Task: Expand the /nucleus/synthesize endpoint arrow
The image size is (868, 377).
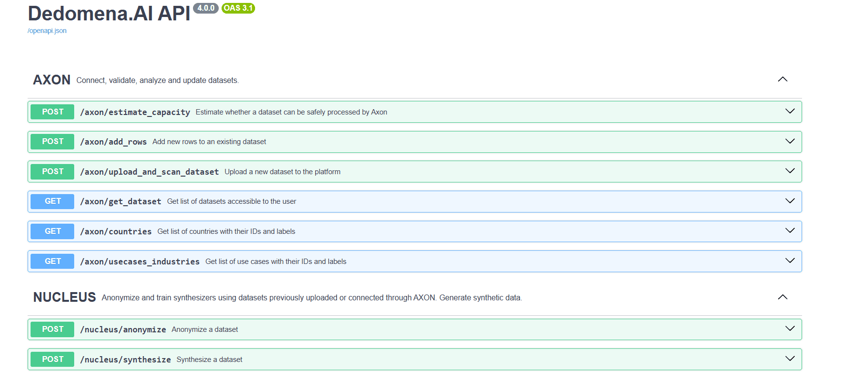Action: point(790,359)
